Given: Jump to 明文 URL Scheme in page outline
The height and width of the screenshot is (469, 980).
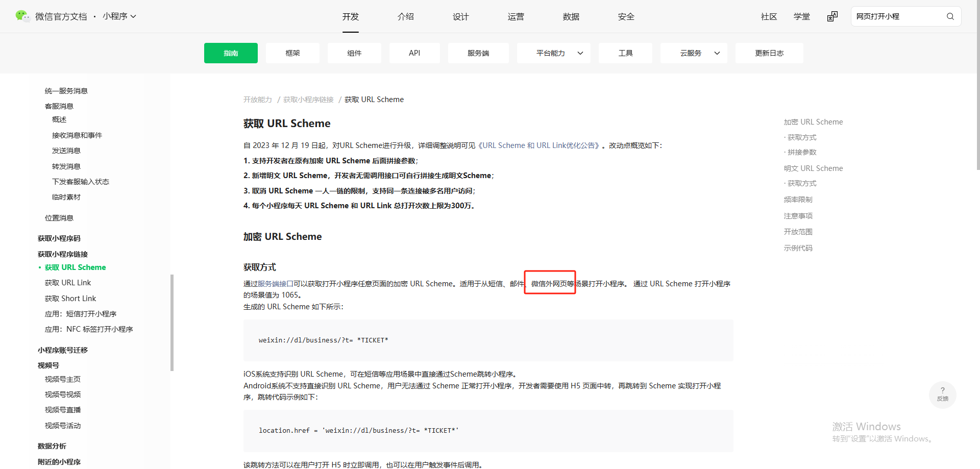Looking at the screenshot, I should [x=814, y=168].
